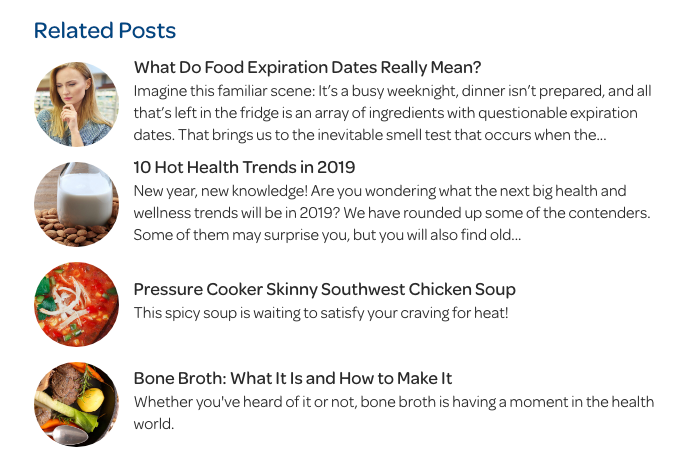Click the ellipsis after 'you will also find old'
This screenshot has width=700, height=467.
tap(515, 235)
